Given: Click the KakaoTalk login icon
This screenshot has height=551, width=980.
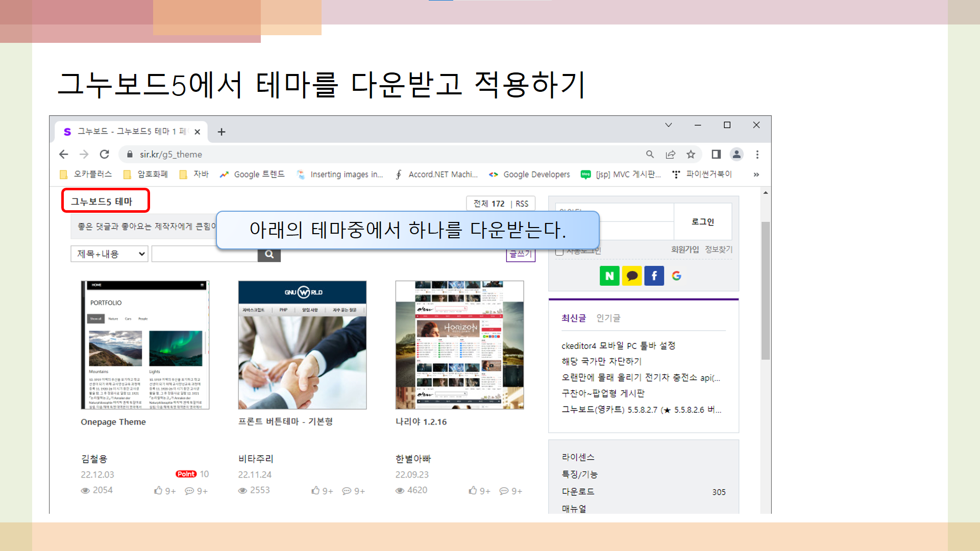Looking at the screenshot, I should tap(632, 276).
